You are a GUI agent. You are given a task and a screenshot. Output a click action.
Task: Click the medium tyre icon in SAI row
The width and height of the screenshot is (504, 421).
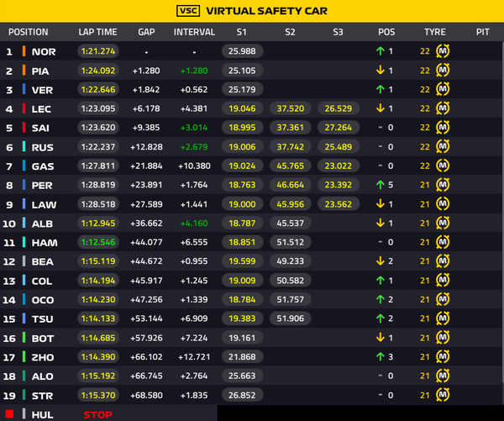tap(443, 128)
